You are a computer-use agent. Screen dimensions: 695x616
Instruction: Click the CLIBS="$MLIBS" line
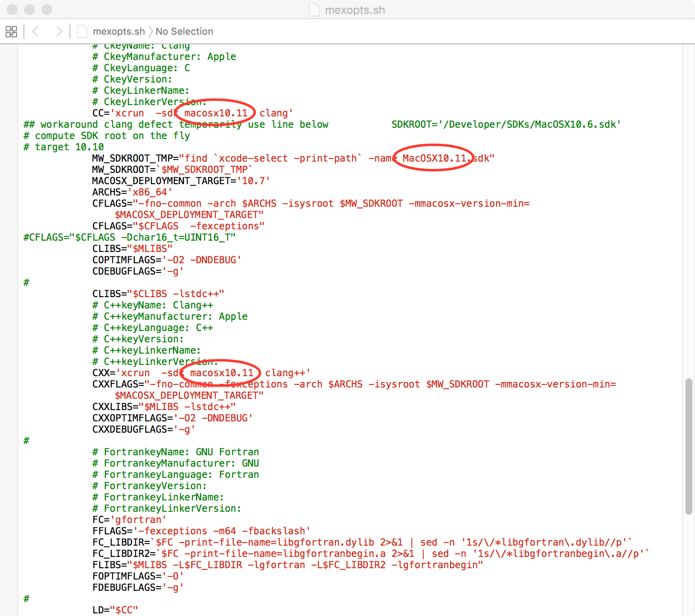click(x=132, y=248)
